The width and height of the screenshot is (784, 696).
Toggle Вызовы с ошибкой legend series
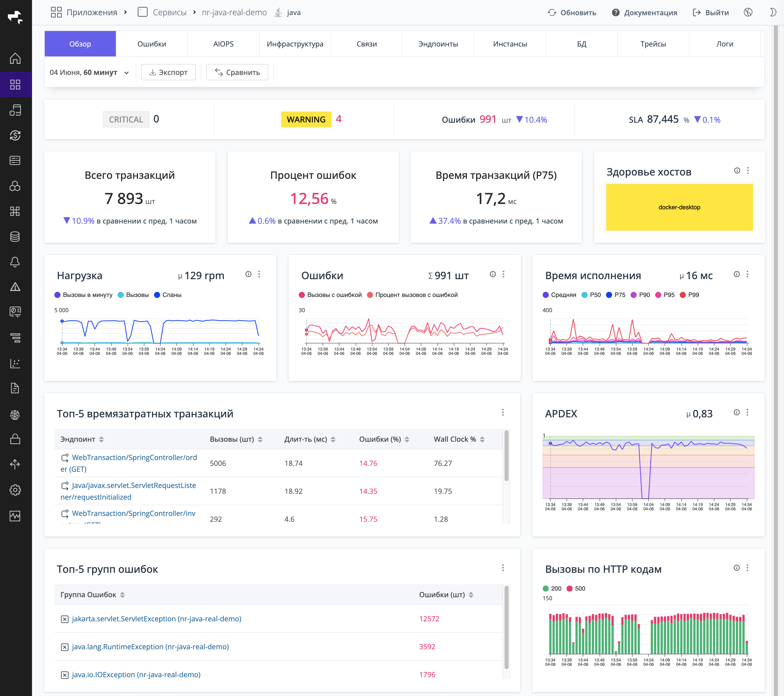click(x=330, y=295)
